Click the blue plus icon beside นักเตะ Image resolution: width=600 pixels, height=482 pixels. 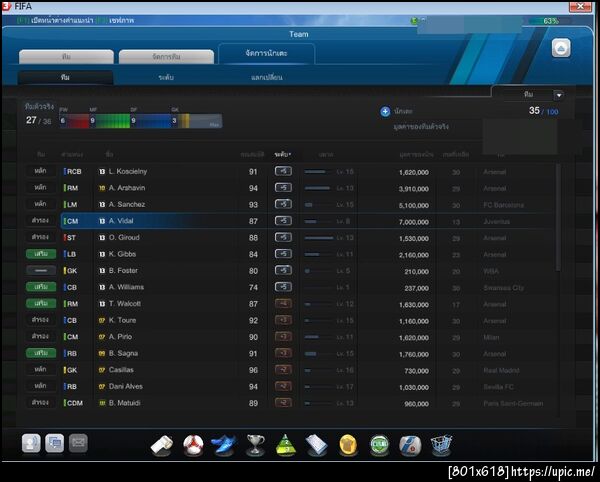click(x=385, y=111)
